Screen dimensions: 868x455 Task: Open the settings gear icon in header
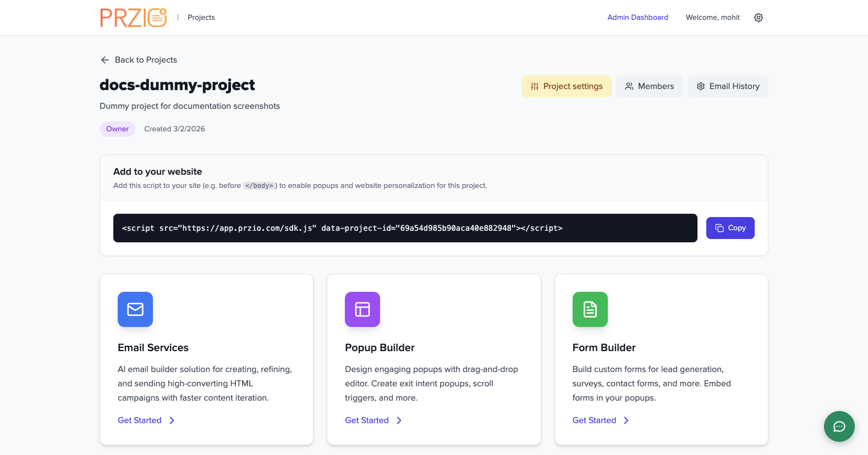coord(759,18)
